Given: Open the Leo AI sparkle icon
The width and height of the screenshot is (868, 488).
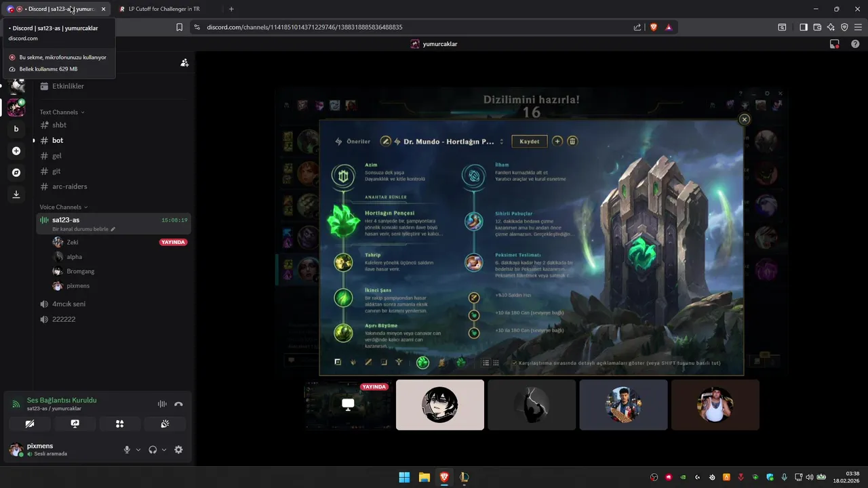Looking at the screenshot, I should (831, 27).
